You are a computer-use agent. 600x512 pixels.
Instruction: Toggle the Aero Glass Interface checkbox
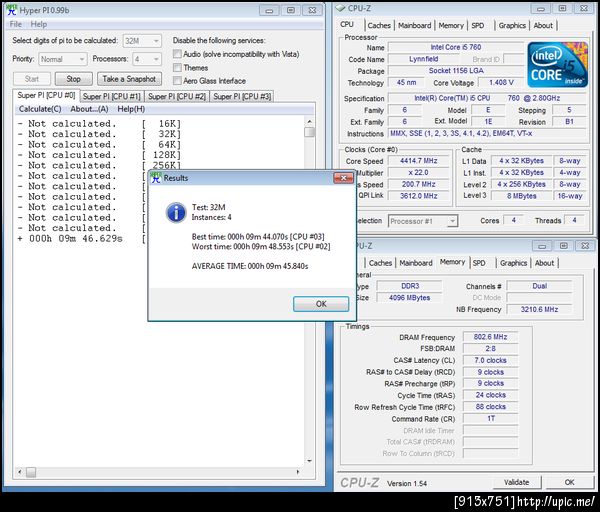[177, 81]
